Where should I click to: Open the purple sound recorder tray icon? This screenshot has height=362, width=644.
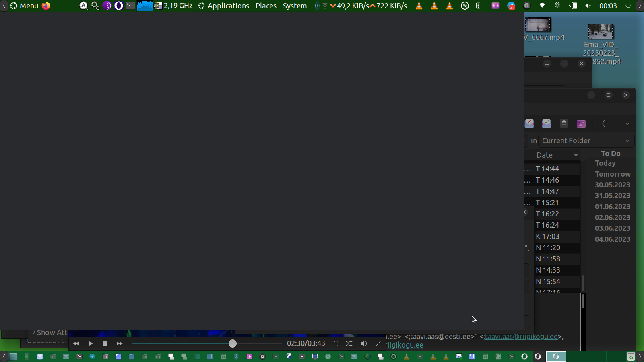pos(495,6)
